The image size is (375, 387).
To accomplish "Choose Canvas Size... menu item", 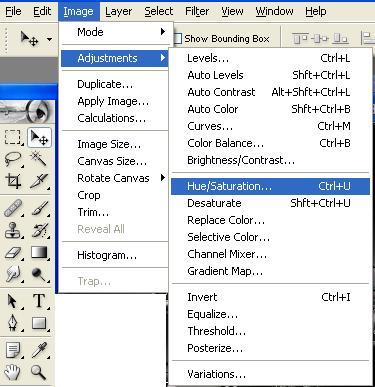I will click(115, 161).
